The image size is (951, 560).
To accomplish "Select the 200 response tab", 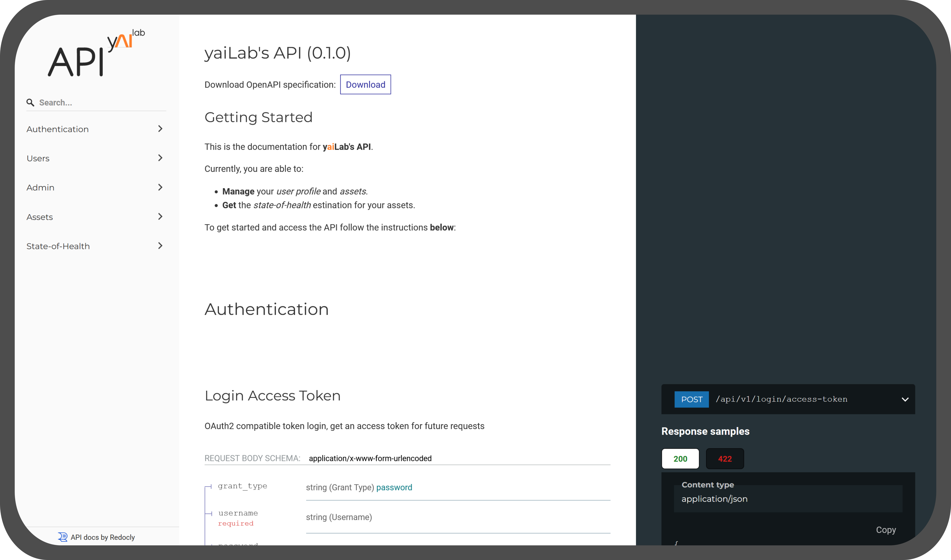I will point(680,458).
